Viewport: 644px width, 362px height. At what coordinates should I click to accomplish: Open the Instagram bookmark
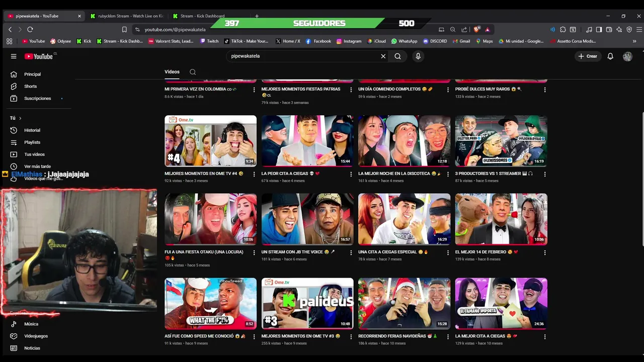(x=349, y=41)
